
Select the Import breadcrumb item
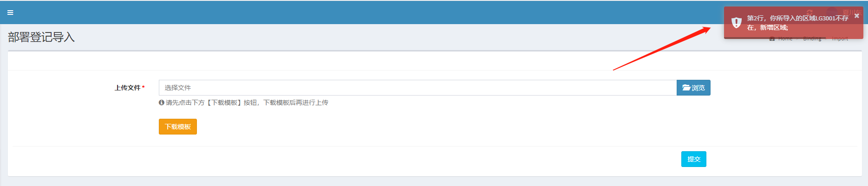coord(840,38)
